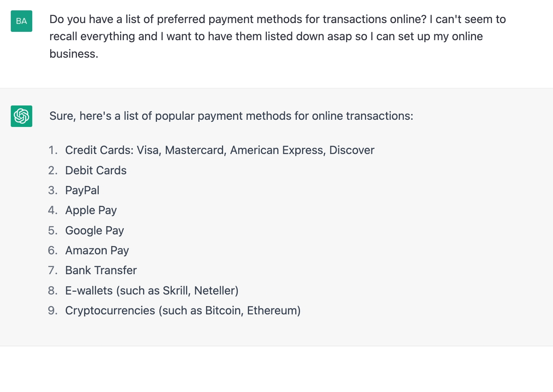Viewport: 553px width, 392px height.
Task: Select the 'Debit Cards' list item
Action: click(x=96, y=170)
